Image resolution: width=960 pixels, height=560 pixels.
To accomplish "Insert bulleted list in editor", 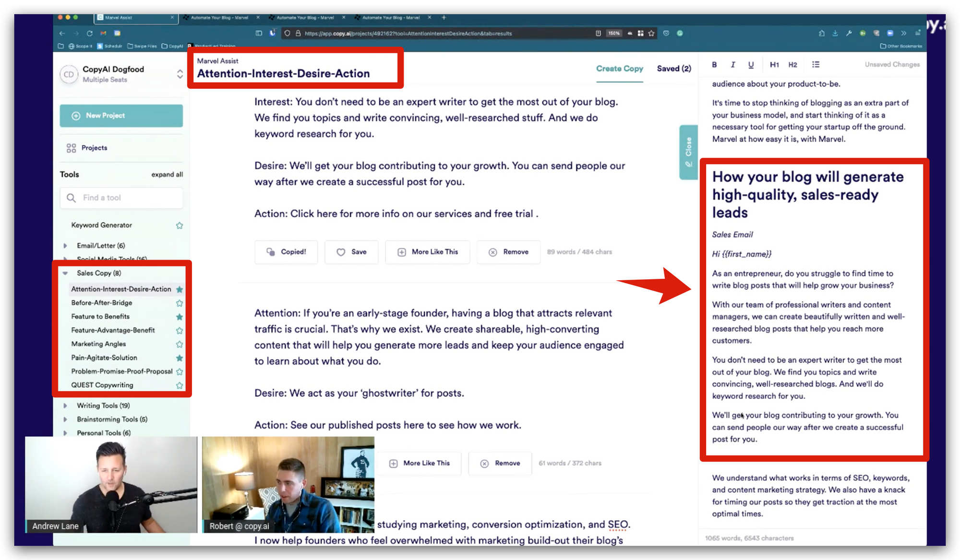I will tap(816, 64).
